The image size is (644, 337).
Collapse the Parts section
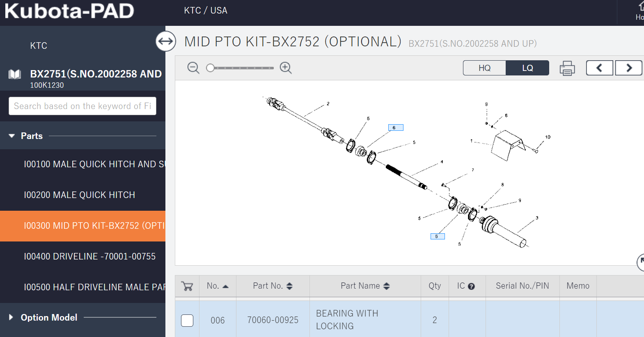12,136
